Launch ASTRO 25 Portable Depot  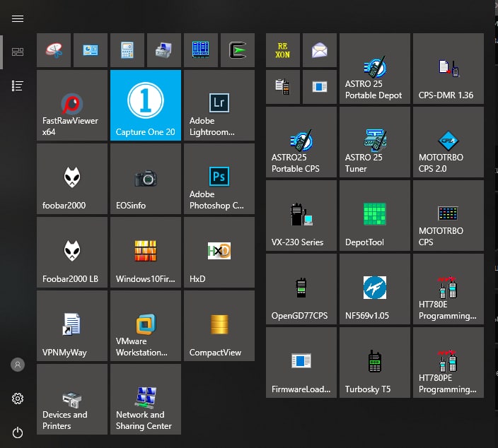[x=375, y=69]
